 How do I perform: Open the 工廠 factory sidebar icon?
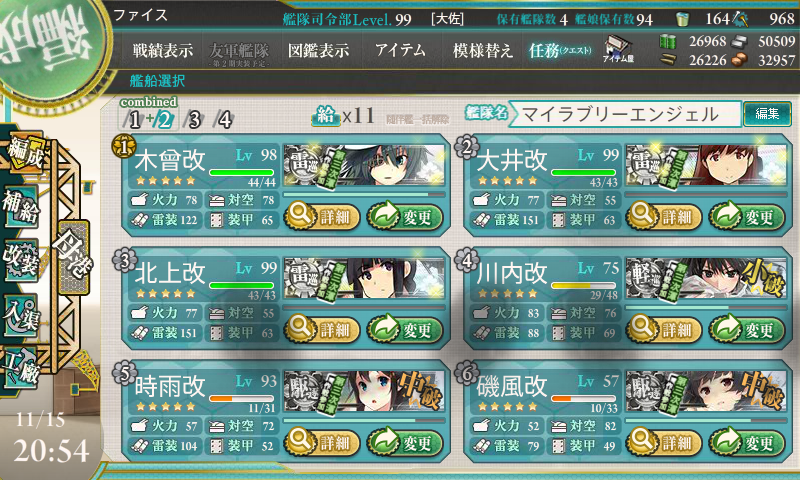20,368
